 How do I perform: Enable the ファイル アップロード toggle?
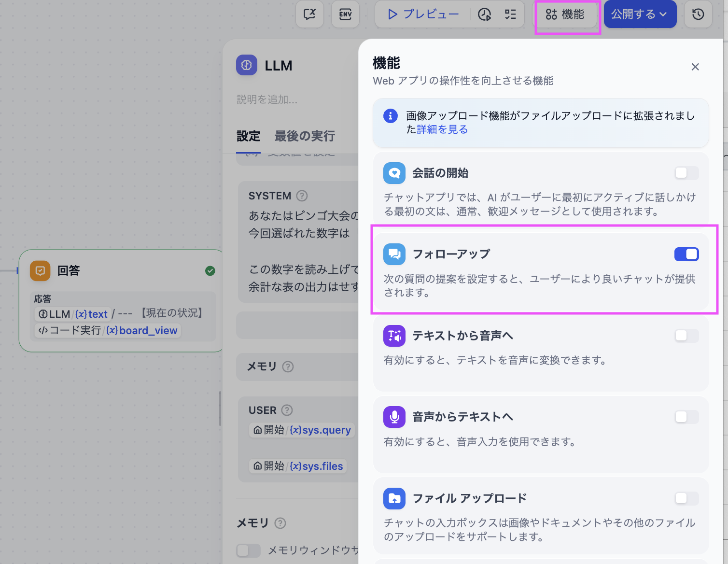[x=686, y=498]
